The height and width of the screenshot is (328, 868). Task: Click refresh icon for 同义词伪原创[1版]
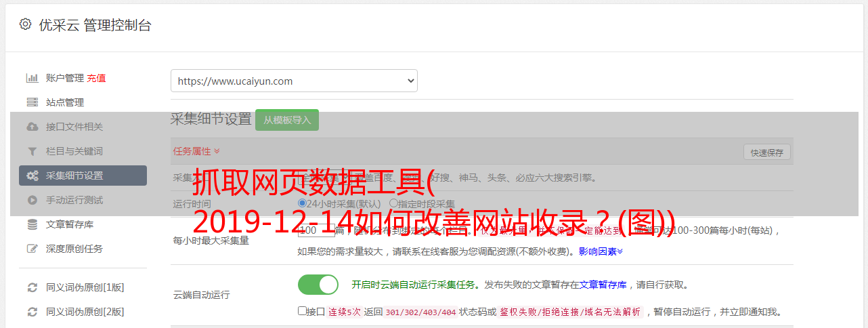pyautogui.click(x=32, y=287)
